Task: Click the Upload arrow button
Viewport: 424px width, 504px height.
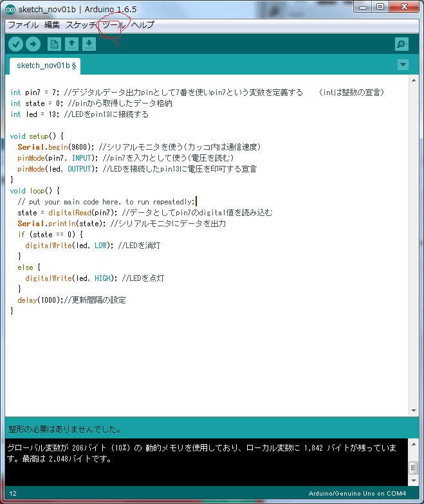Action: (x=33, y=44)
